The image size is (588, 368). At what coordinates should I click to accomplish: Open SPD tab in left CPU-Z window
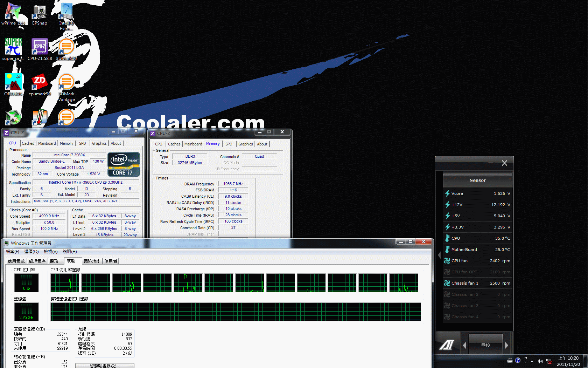(82, 143)
